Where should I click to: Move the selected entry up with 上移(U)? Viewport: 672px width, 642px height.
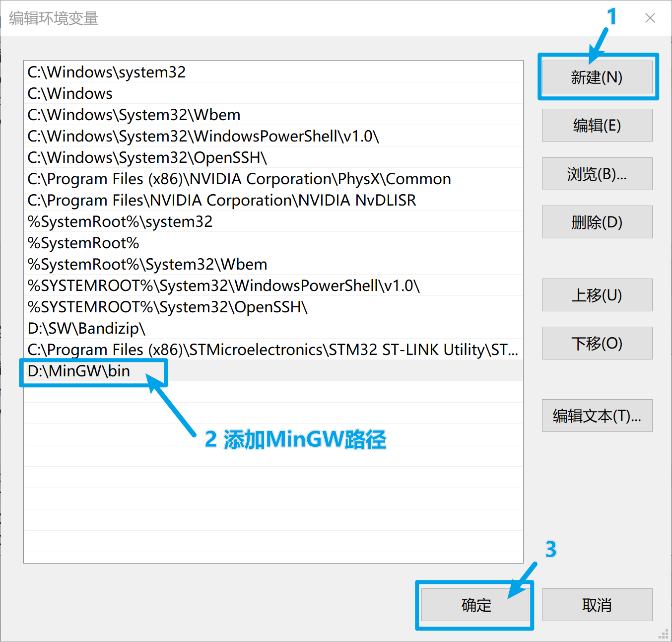coord(597,295)
